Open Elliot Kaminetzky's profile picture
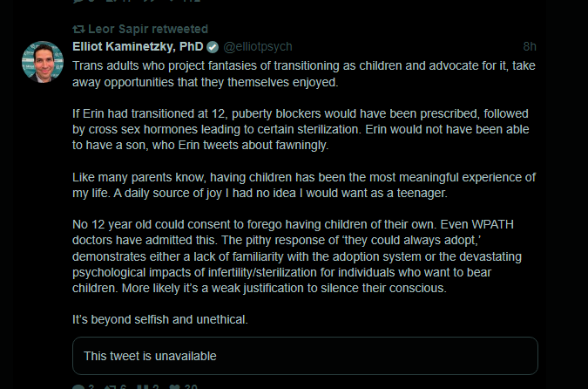Image resolution: width=588 pixels, height=389 pixels. pos(42,62)
